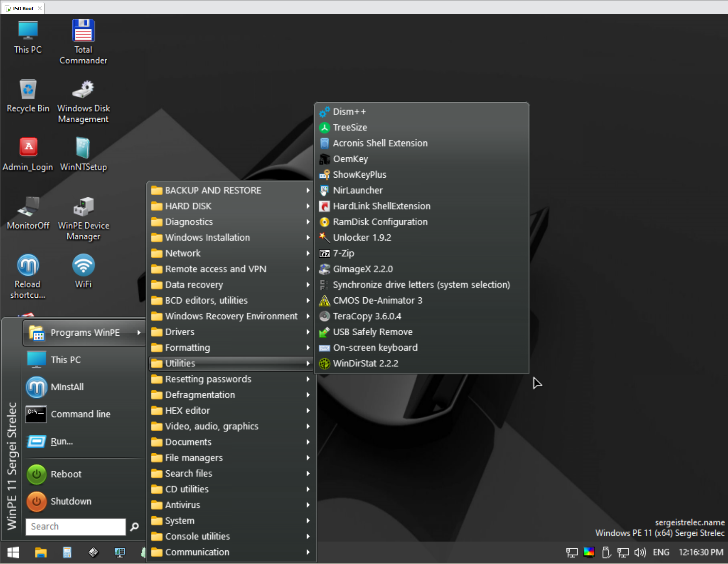
Task: Expand Windows Recovery Environment submenu
Action: point(231,317)
